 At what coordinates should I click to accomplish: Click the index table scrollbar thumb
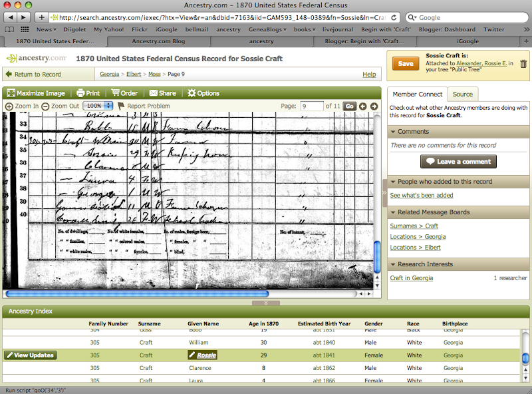click(x=525, y=358)
